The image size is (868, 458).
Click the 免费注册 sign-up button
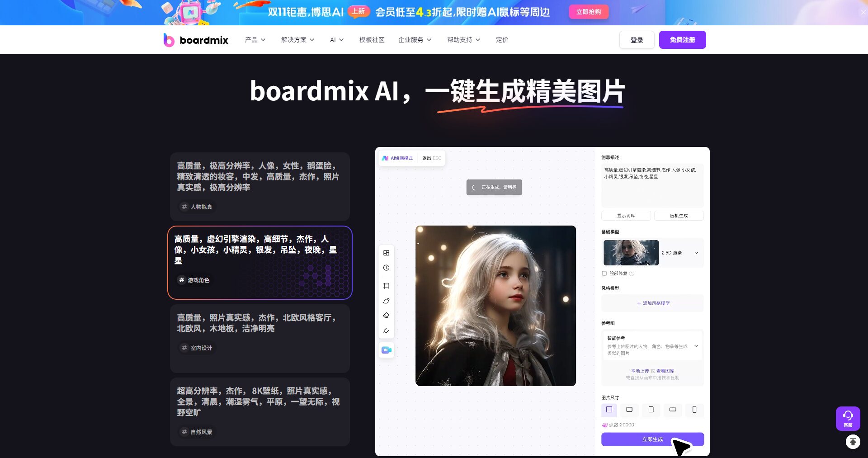pos(682,40)
